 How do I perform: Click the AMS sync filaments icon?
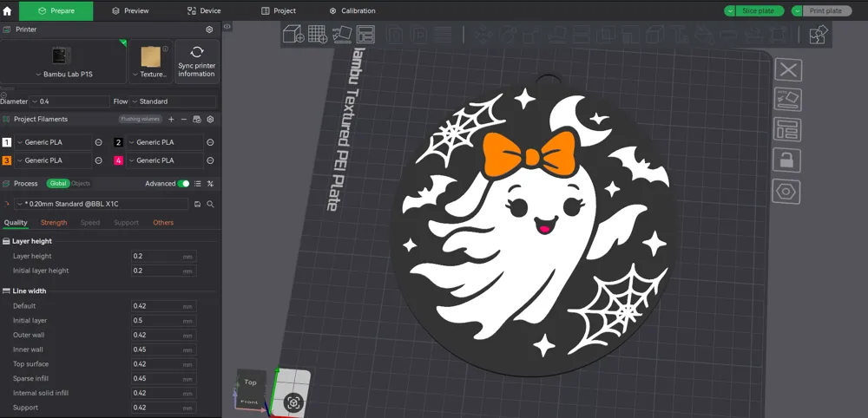click(x=196, y=119)
